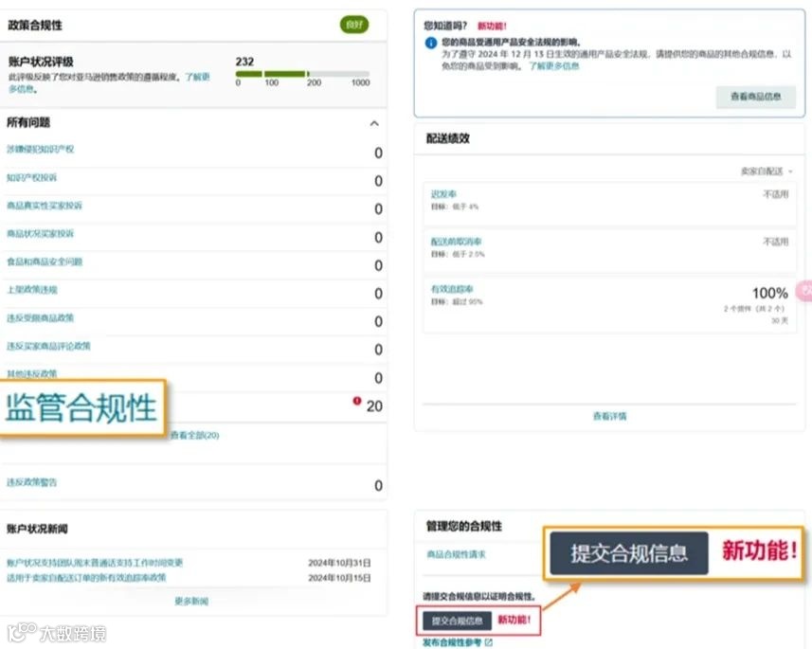
Task: Open the 迟发率 metric link
Action: pos(443,194)
